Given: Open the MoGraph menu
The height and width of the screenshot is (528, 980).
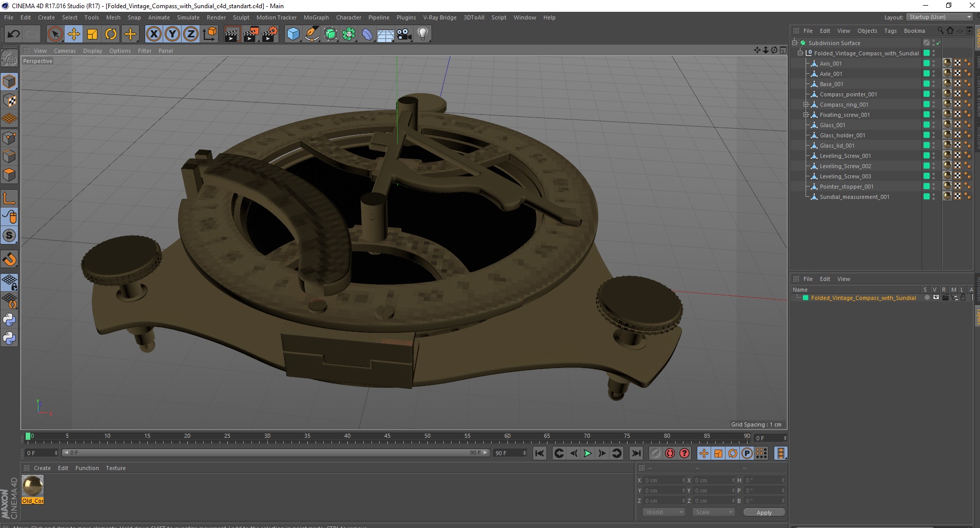Looking at the screenshot, I should pyautogui.click(x=316, y=17).
